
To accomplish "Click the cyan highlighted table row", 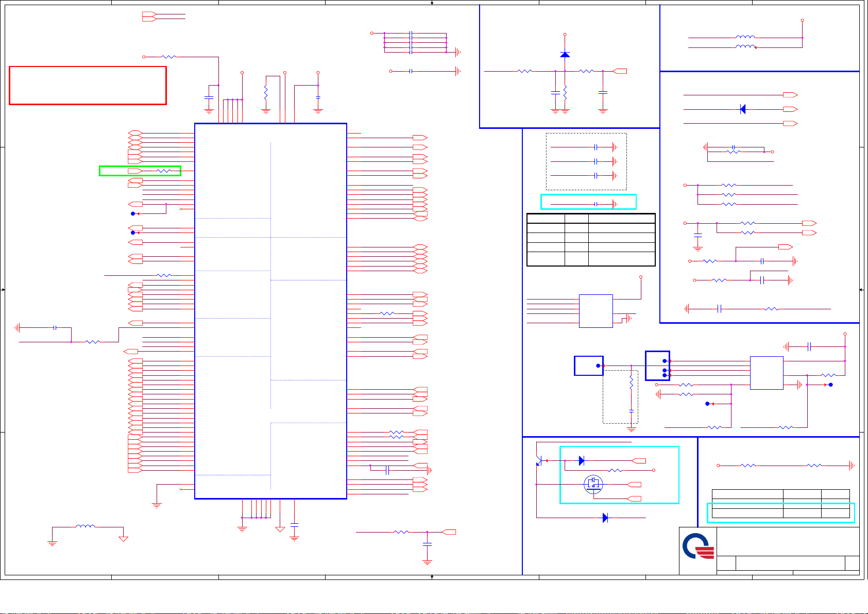I will click(780, 513).
